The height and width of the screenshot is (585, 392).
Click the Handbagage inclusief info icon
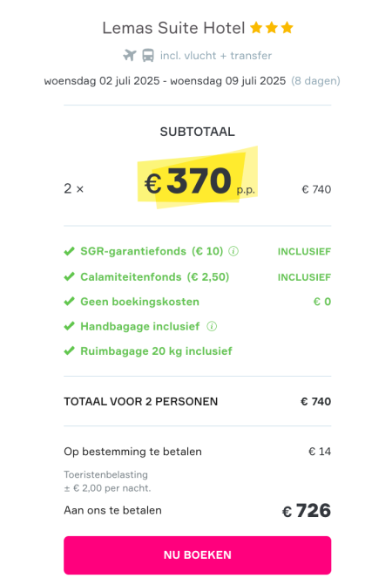(x=212, y=326)
